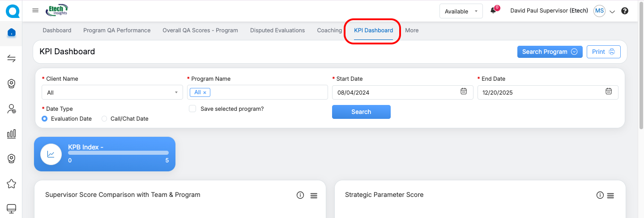Open the notifications bell icon

coord(493,11)
